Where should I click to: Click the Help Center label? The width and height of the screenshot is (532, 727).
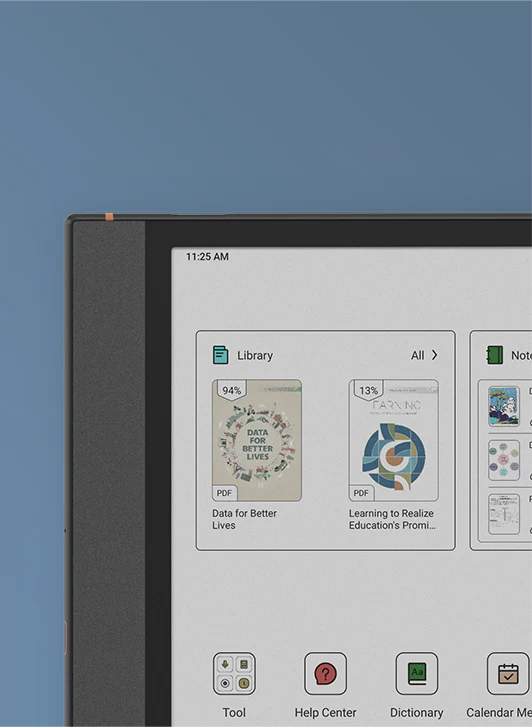[x=325, y=713]
